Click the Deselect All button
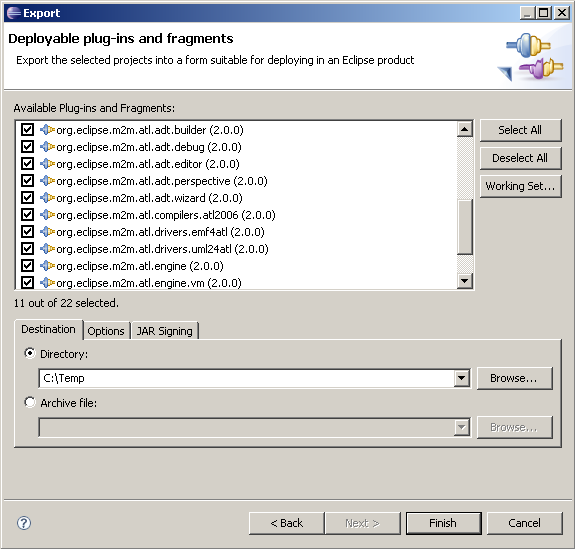Viewport: 575px width, 549px height. coord(520,158)
